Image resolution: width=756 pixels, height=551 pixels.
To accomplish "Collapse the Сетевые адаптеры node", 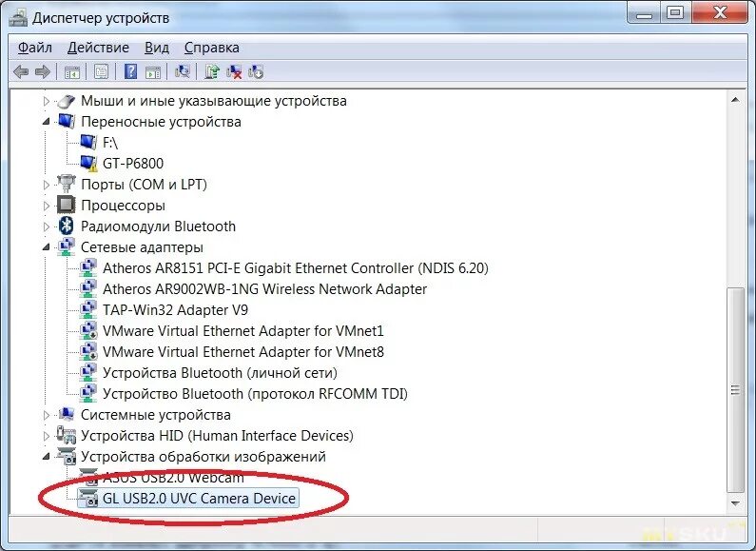I will (x=47, y=247).
